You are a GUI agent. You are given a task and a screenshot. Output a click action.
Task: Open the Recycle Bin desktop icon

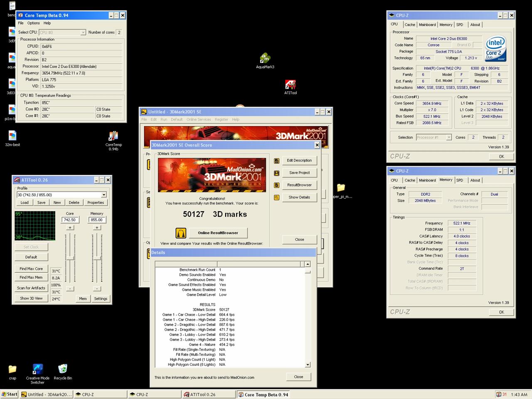[63, 369]
